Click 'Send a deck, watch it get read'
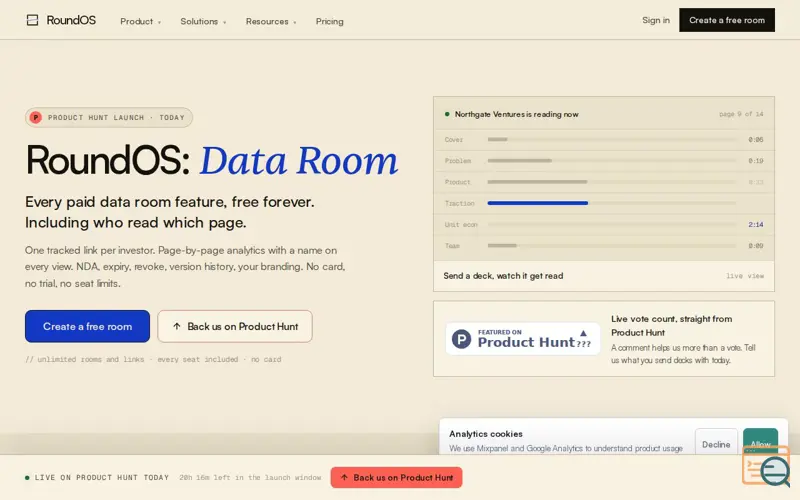800x500 pixels. [503, 276]
